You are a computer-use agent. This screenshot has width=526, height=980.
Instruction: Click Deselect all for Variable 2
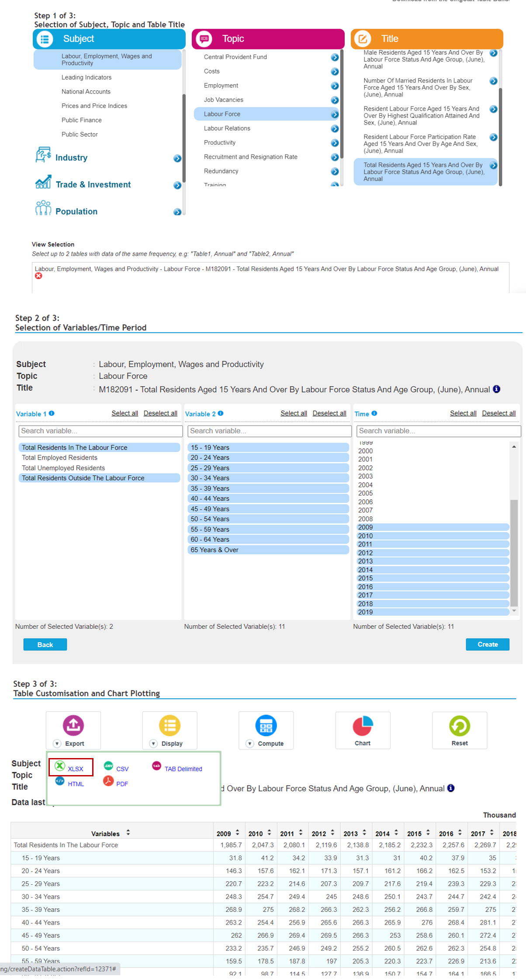tap(329, 413)
